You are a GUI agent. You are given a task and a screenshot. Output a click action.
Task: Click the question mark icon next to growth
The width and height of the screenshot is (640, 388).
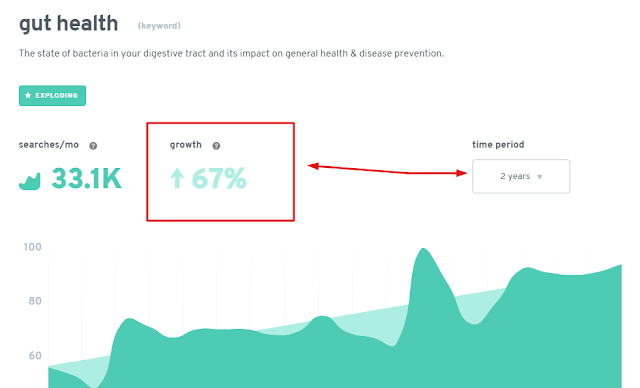(216, 146)
